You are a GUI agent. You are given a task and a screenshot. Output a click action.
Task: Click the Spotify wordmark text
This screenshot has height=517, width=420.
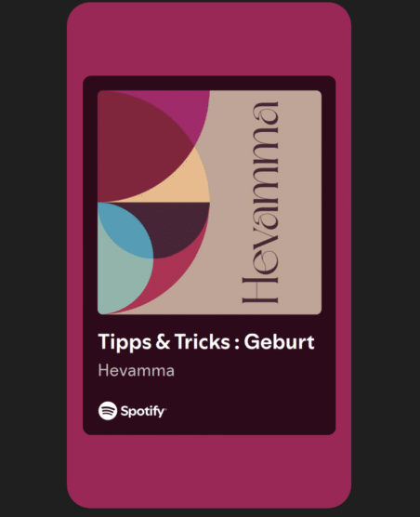[143, 411]
